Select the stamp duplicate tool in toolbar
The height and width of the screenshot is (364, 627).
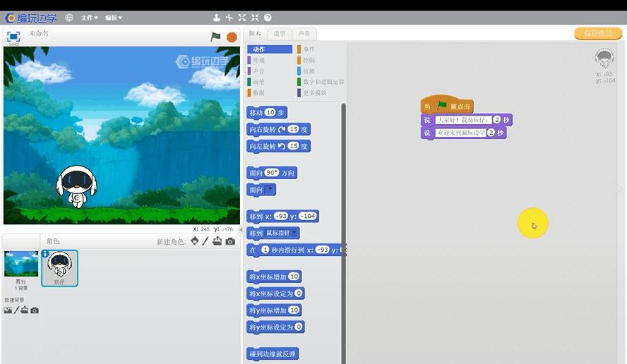[x=217, y=18]
